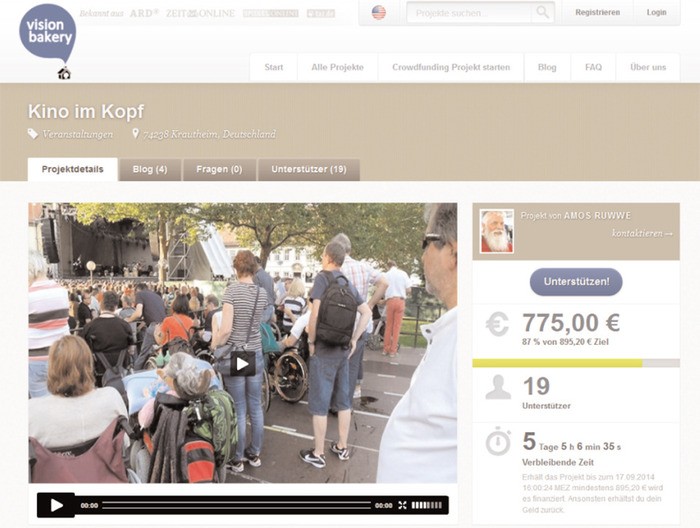Switch to the Fragen (0) tab
The height and width of the screenshot is (528, 700).
click(219, 170)
